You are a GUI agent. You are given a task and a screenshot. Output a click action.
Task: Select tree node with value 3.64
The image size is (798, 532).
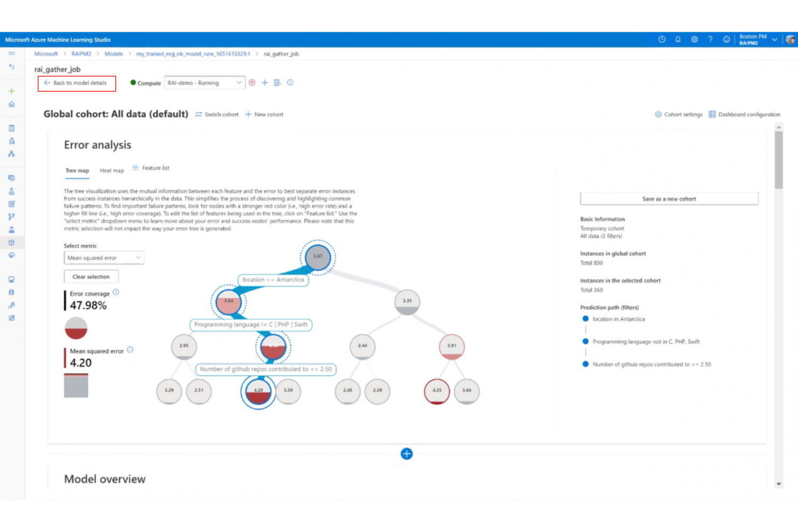pos(466,391)
